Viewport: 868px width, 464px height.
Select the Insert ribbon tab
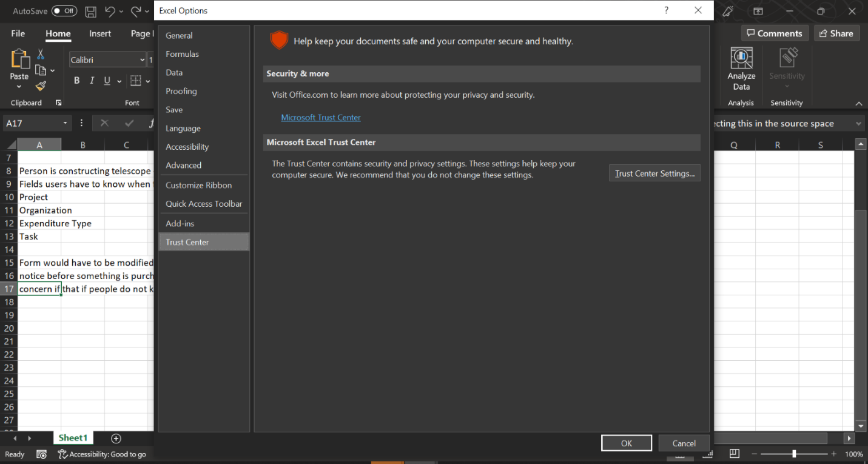(x=100, y=33)
